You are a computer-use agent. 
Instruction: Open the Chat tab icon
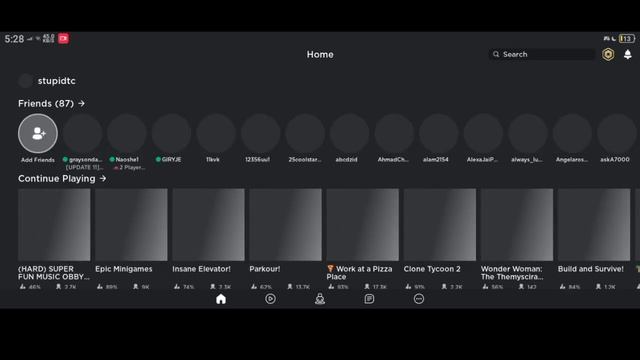(x=369, y=299)
